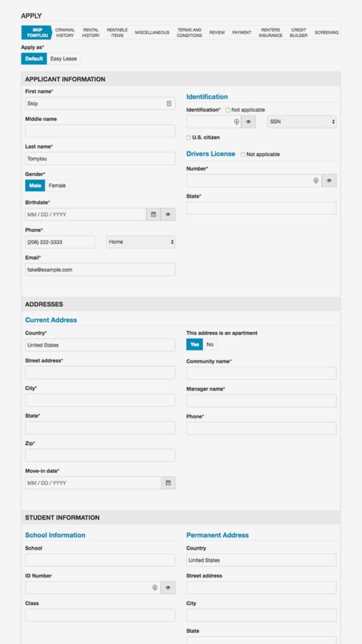Screen dimensions: 362x644
Task: Show Drivers License number via eye icon
Action: [329, 180]
